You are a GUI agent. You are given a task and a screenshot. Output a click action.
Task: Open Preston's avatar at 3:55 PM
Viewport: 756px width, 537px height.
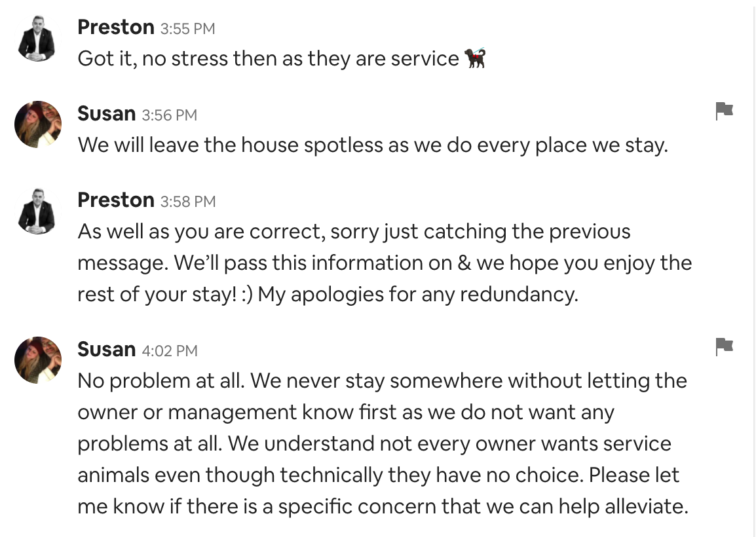pos(38,38)
